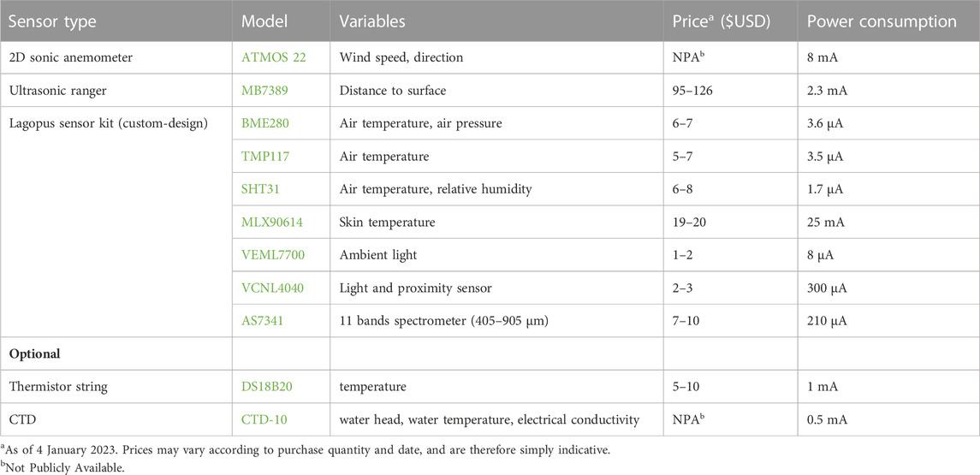Click the Model column header
The image size is (980, 475).
264,21
